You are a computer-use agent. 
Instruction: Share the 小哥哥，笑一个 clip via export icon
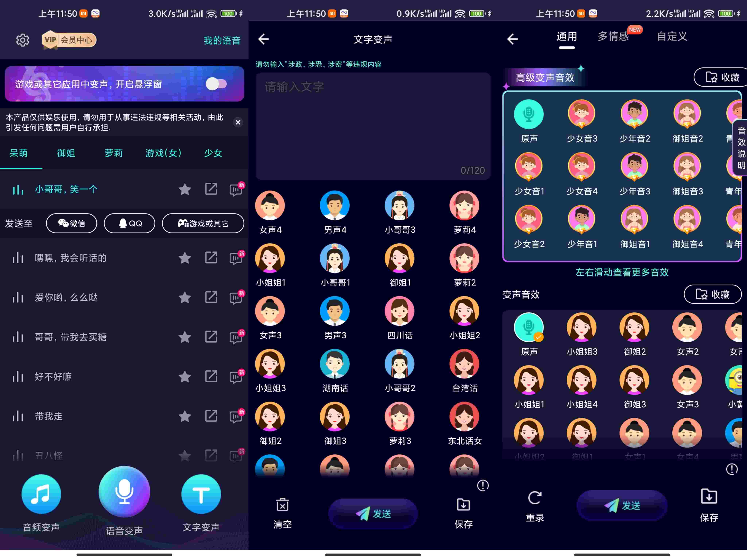tap(211, 189)
